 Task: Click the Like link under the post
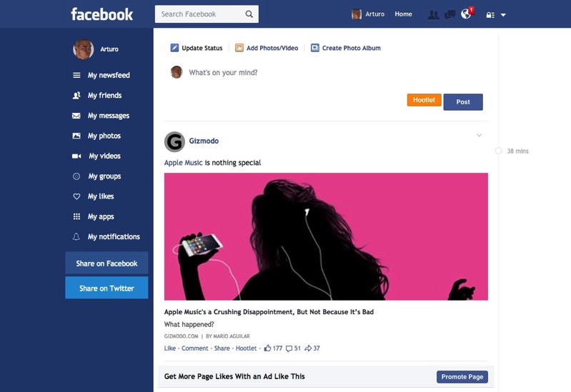click(169, 348)
